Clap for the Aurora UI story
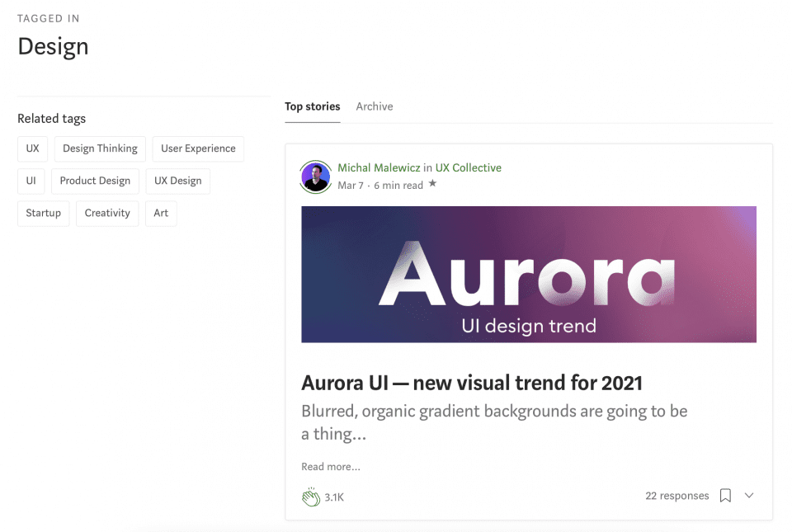Image resolution: width=792 pixels, height=532 pixels. [x=312, y=497]
